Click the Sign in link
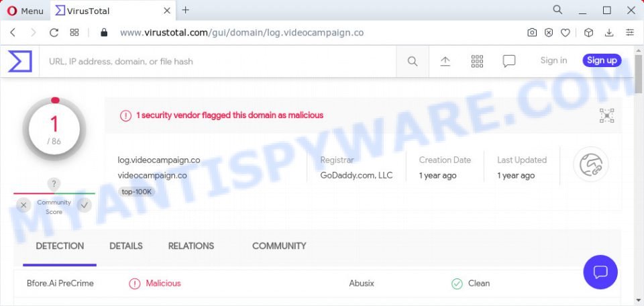The width and height of the screenshot is (644, 306). [553, 60]
